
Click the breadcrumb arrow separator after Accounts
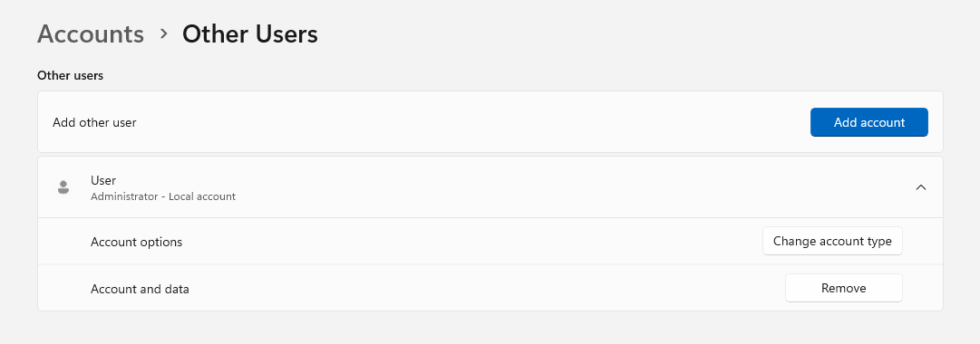[164, 33]
